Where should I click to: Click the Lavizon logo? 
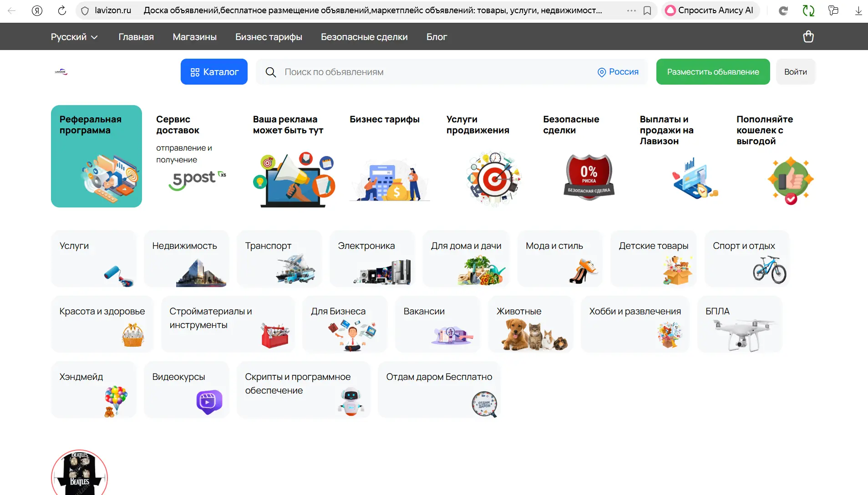point(61,72)
